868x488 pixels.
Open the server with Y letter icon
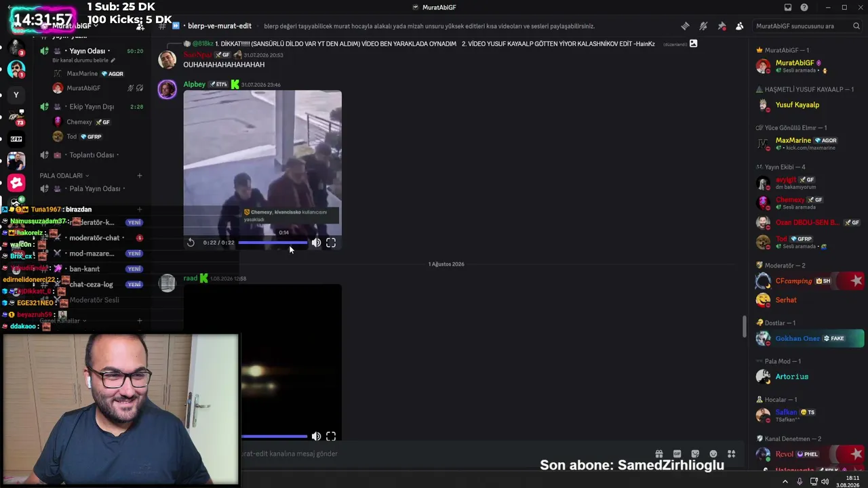point(16,95)
